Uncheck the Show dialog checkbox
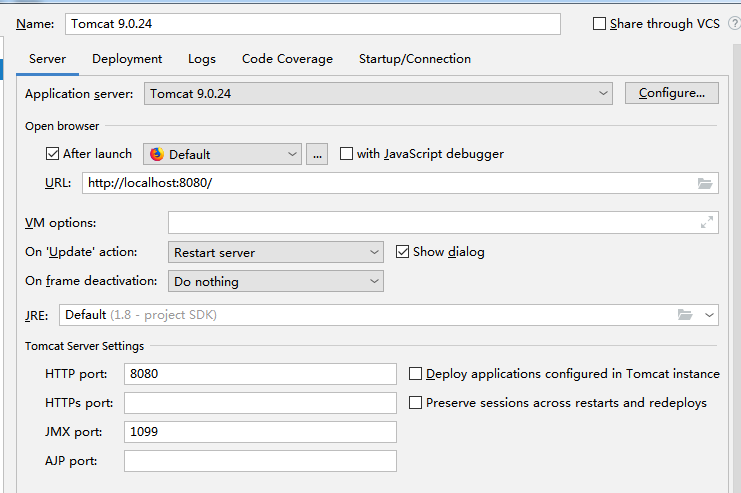Image resolution: width=741 pixels, height=493 pixels. pyautogui.click(x=402, y=251)
